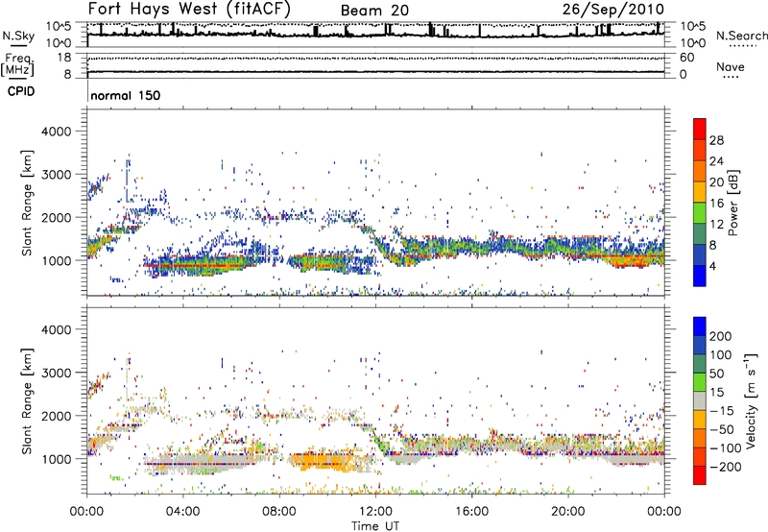Viewport: 768px width, 532px height.
Task: Select the "04:00" time tick label
Action: (x=183, y=512)
